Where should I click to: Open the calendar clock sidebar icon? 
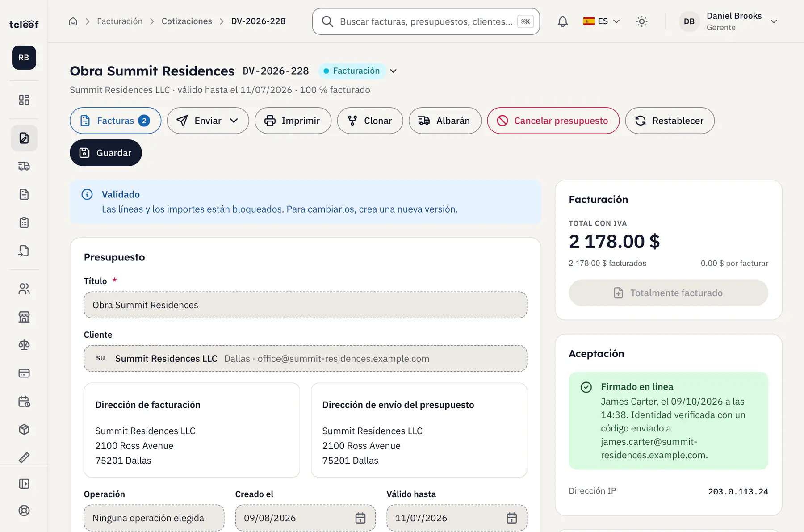24,402
